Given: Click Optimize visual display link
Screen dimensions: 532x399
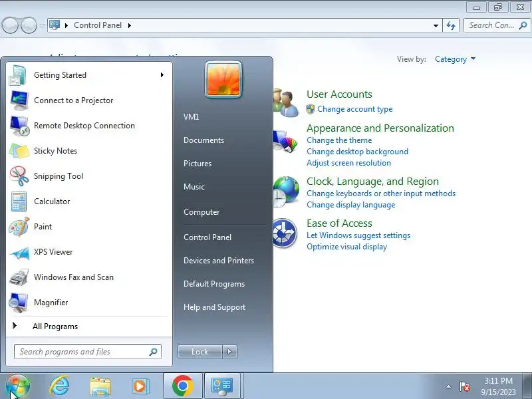Looking at the screenshot, I should pos(346,247).
